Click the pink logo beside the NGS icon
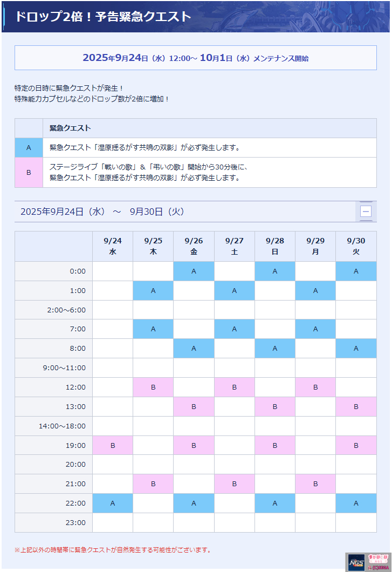 coord(378,562)
